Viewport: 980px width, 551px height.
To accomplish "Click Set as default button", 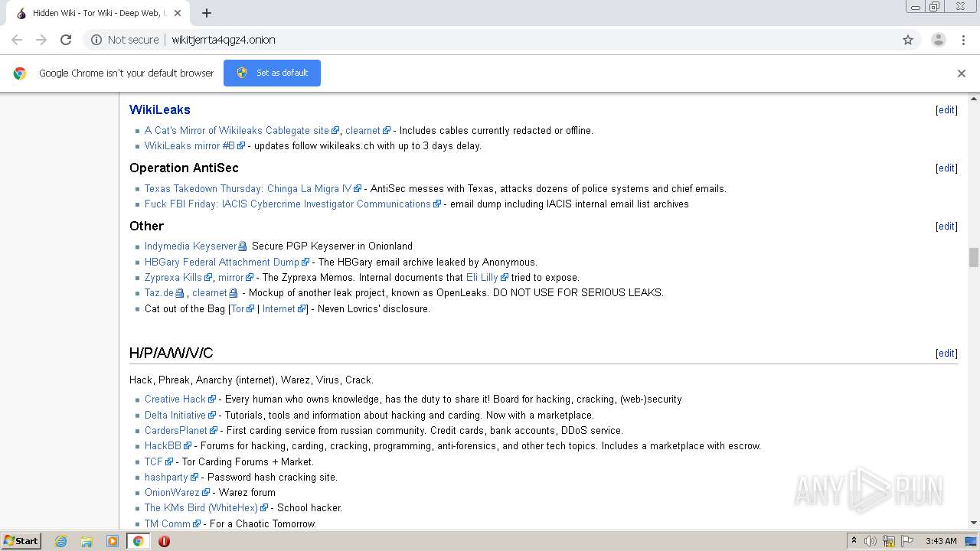I will pyautogui.click(x=272, y=73).
